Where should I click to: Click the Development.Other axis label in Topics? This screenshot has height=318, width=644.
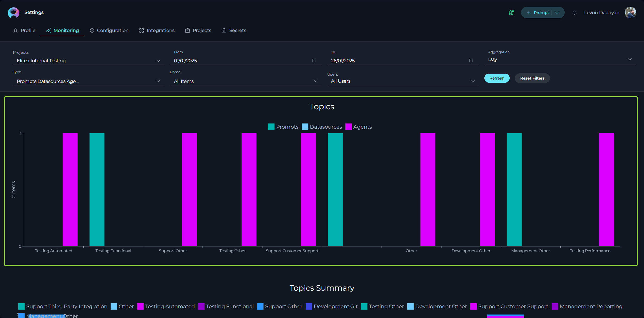tap(471, 251)
